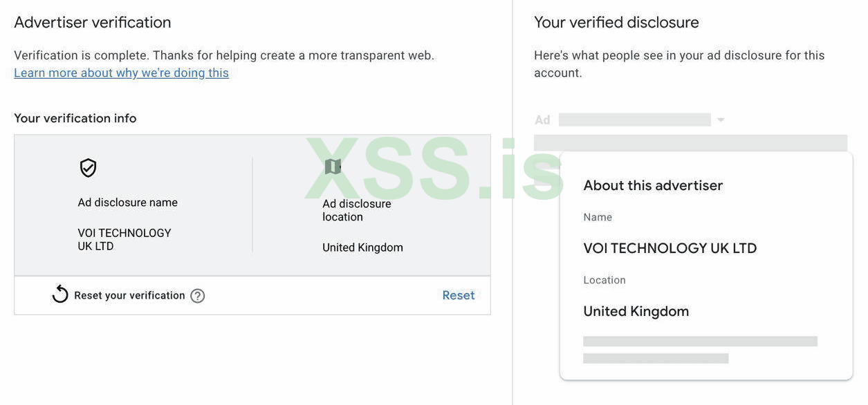This screenshot has width=868, height=405.
Task: Click the map location icon
Action: pos(333,167)
